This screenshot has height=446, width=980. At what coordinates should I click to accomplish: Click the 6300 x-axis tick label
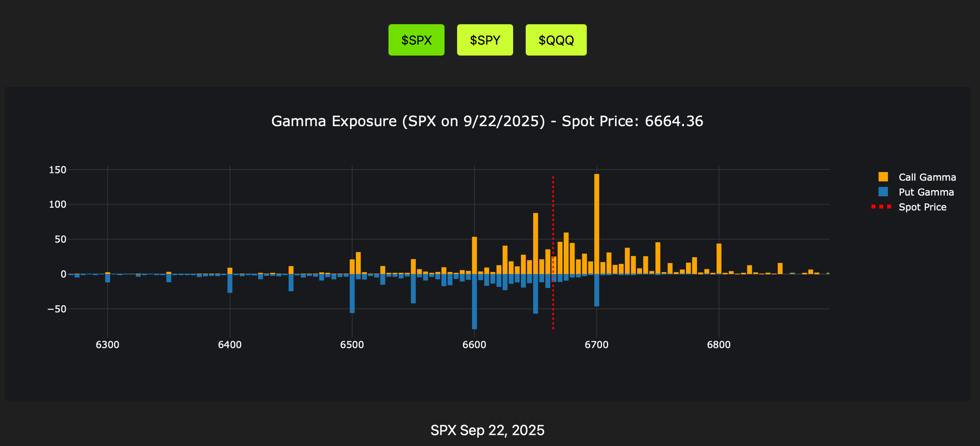pos(107,345)
